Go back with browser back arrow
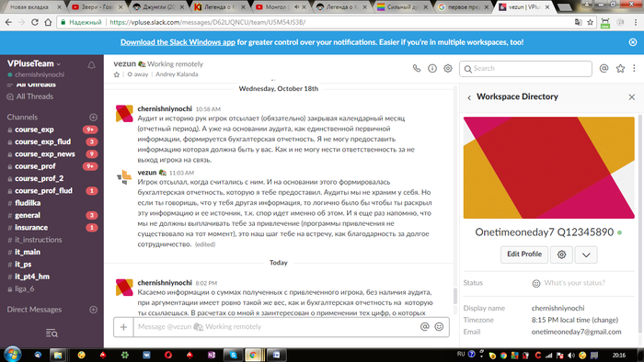 click(x=8, y=22)
